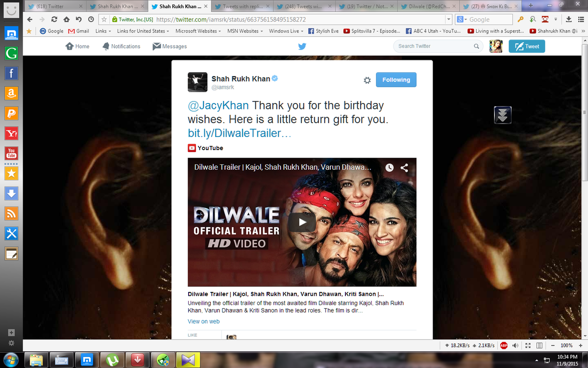Click the browser back arrow

tap(30, 20)
